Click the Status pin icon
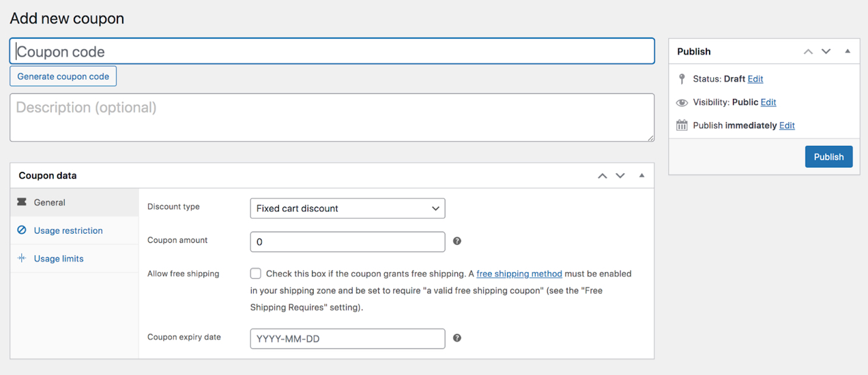868x375 pixels. tap(682, 79)
